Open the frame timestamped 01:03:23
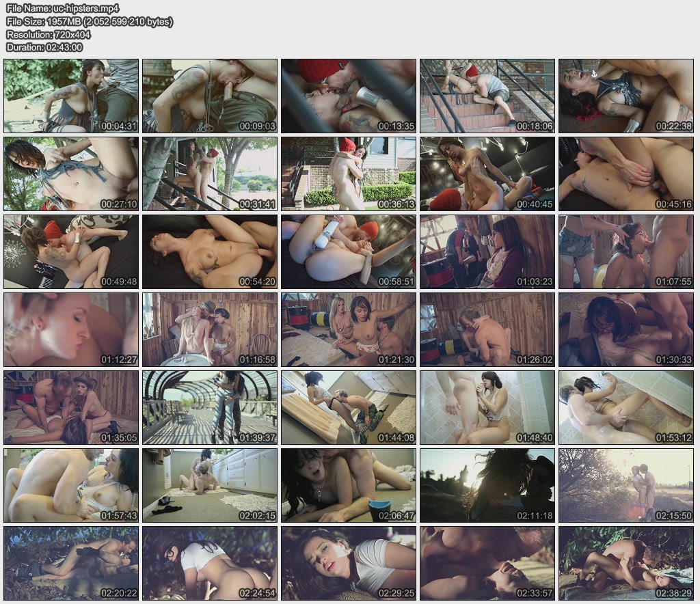Image resolution: width=700 pixels, height=604 pixels. pos(487,251)
